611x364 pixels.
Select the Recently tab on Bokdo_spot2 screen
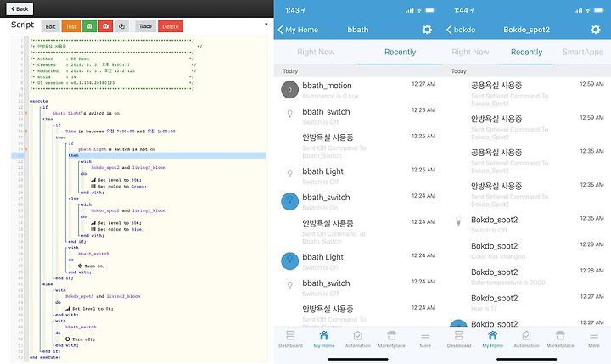[526, 52]
